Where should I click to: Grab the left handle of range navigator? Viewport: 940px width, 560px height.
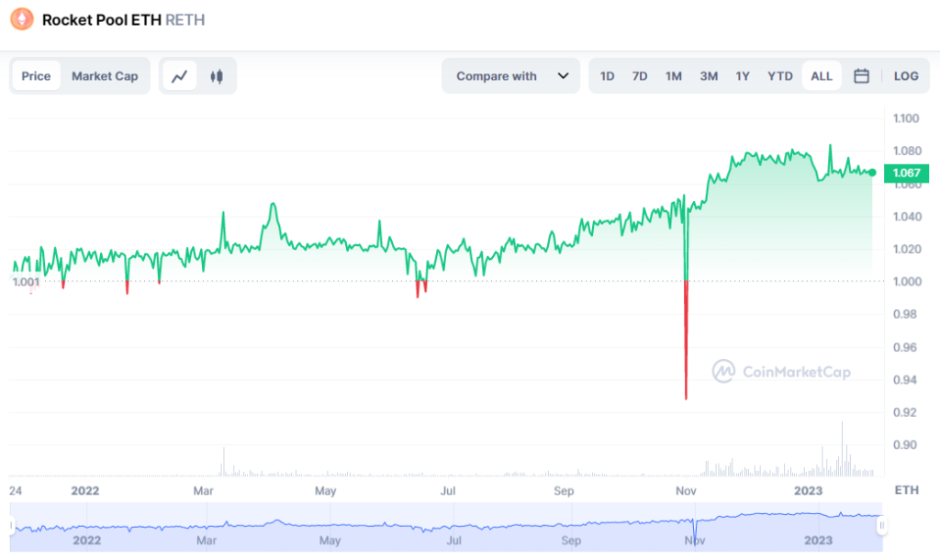point(11,526)
